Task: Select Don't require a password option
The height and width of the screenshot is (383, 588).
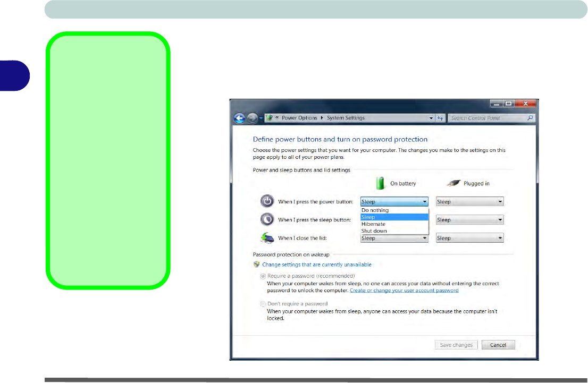Action: click(263, 304)
